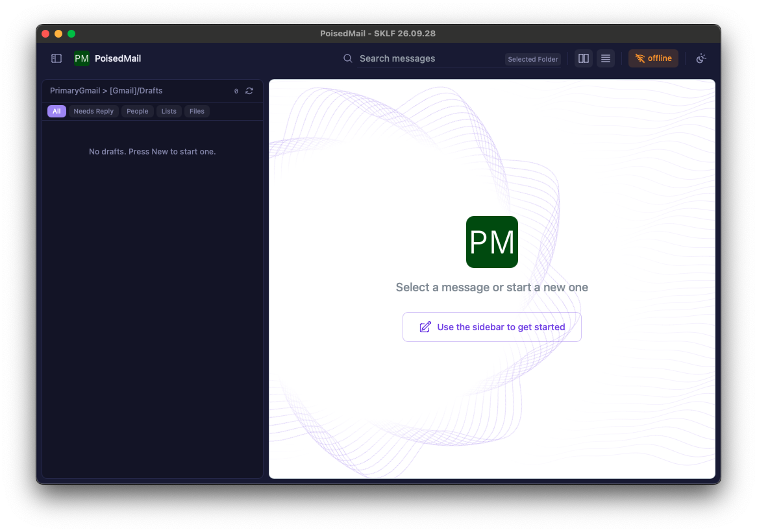Toggle the sidebar panel icon
Viewport: 757px width, 532px height.
[56, 58]
